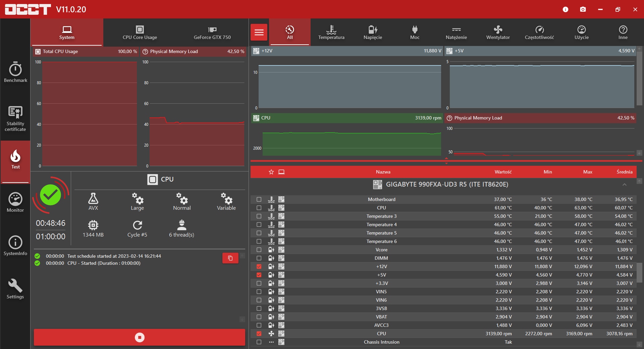This screenshot has width=644, height=349.
Task: Open the Monitor section
Action: click(x=15, y=202)
